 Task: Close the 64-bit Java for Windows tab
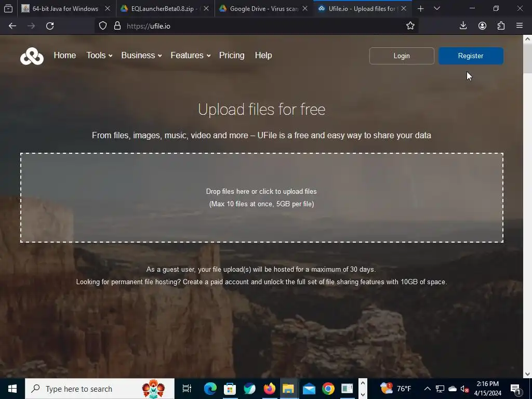pos(107,8)
